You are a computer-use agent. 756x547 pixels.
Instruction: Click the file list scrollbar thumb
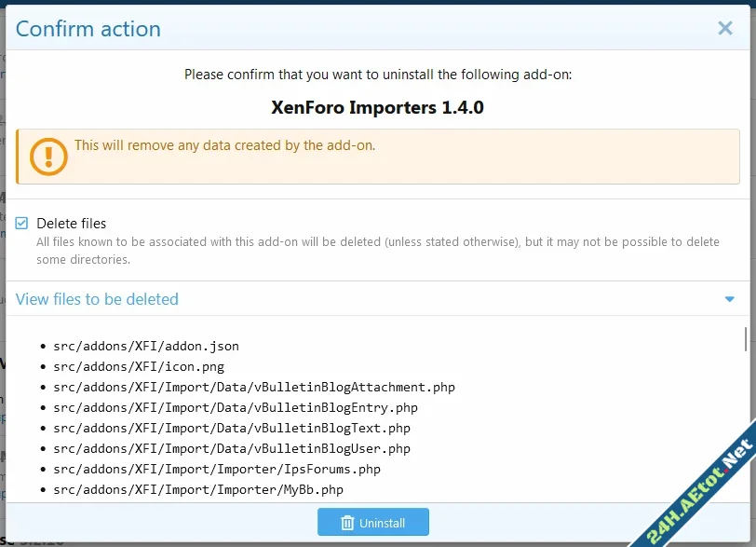(745, 339)
